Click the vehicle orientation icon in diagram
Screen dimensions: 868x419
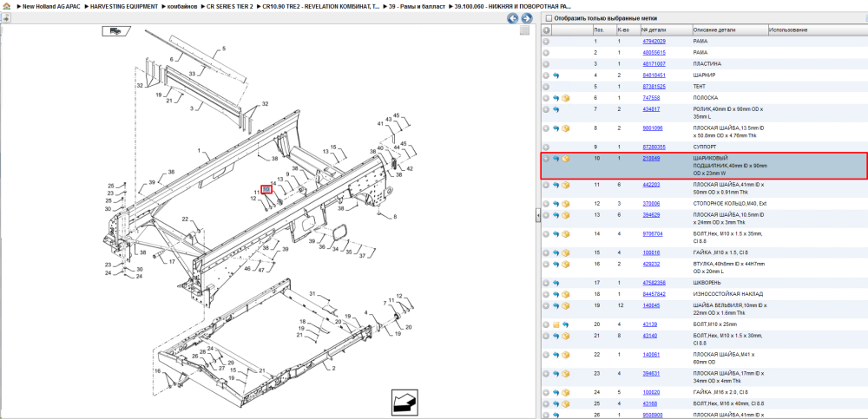pyautogui.click(x=116, y=31)
